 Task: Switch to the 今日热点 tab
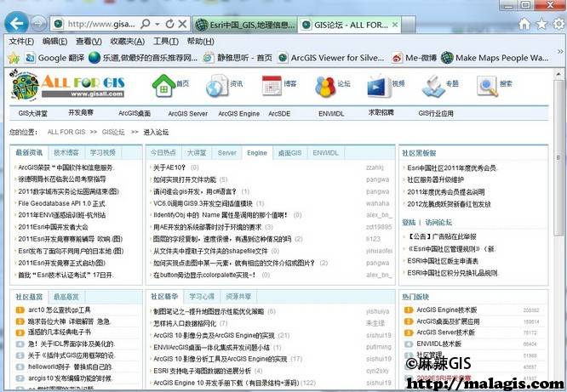pos(163,153)
